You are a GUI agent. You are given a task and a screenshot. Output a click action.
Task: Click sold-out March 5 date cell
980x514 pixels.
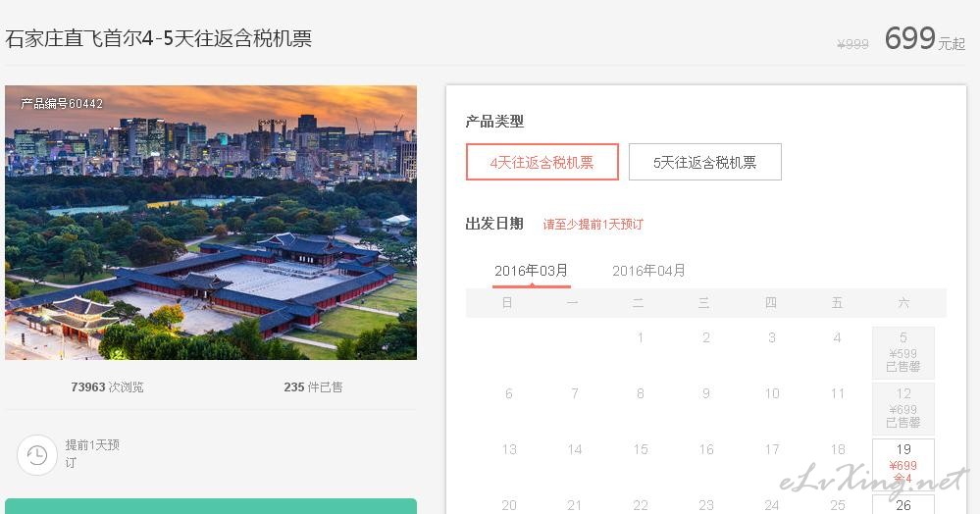[x=903, y=353]
